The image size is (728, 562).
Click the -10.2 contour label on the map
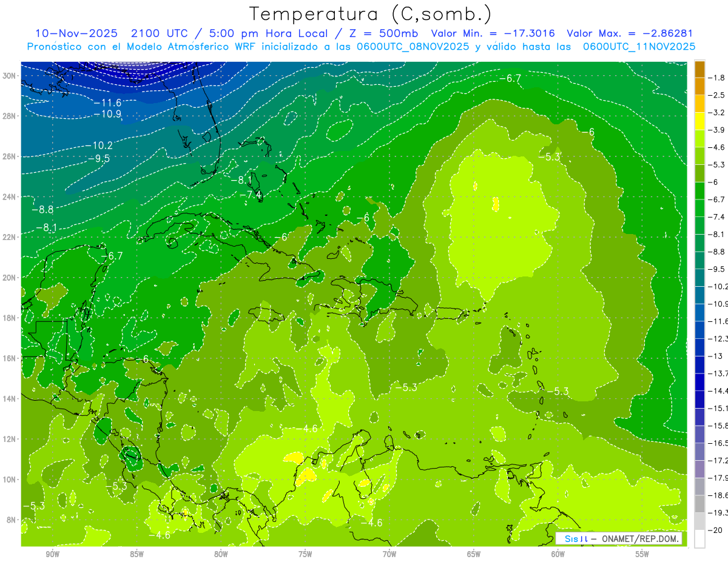99,146
